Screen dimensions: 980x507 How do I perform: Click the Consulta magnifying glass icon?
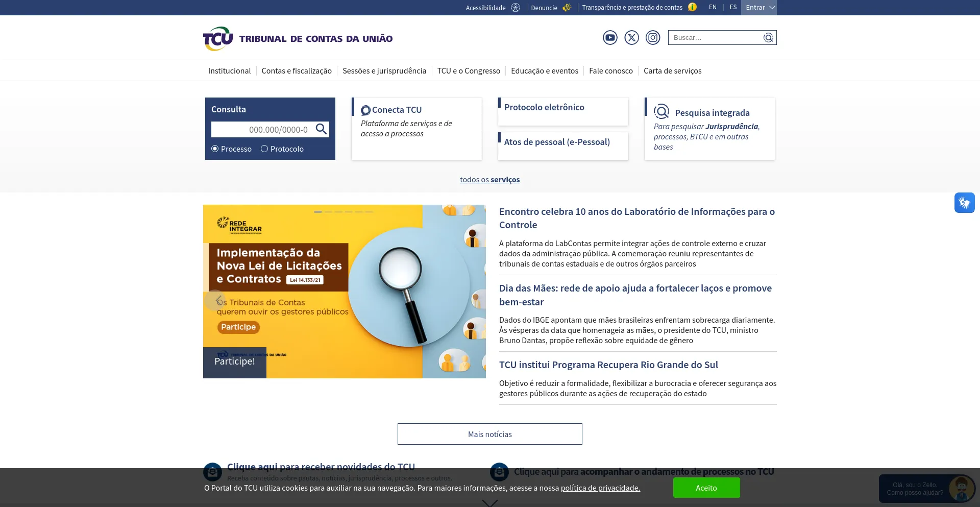tap(321, 129)
